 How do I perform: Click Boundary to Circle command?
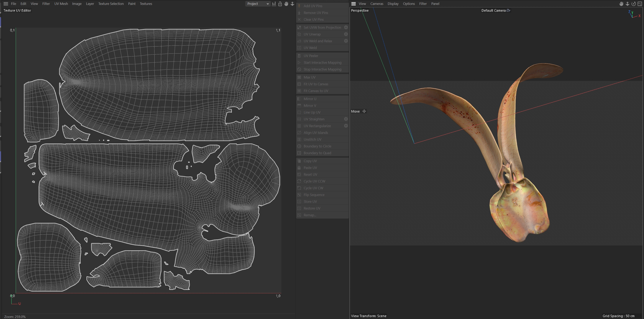317,146
